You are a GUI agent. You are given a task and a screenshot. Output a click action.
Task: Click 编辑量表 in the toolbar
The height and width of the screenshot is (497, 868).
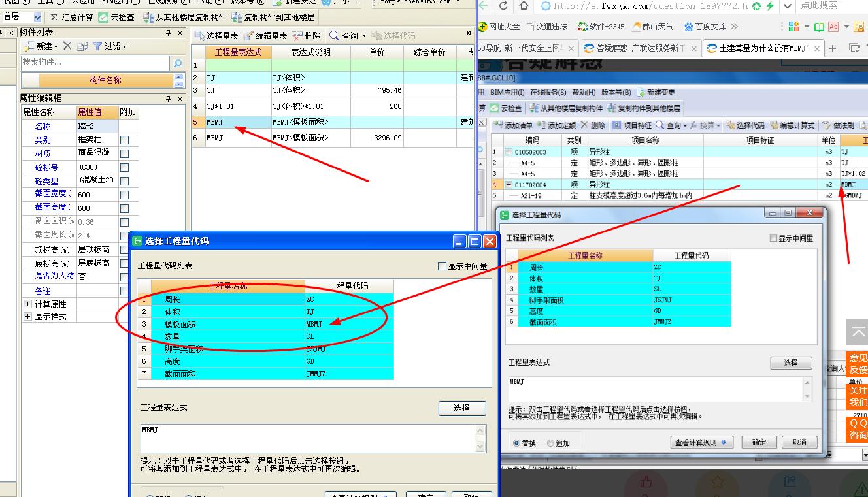click(266, 36)
